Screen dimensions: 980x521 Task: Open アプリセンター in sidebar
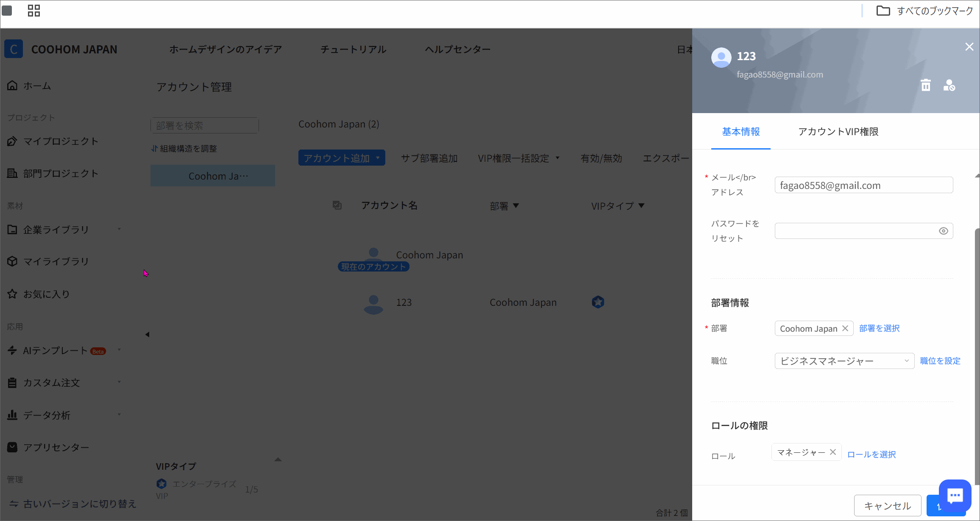pyautogui.click(x=48, y=447)
